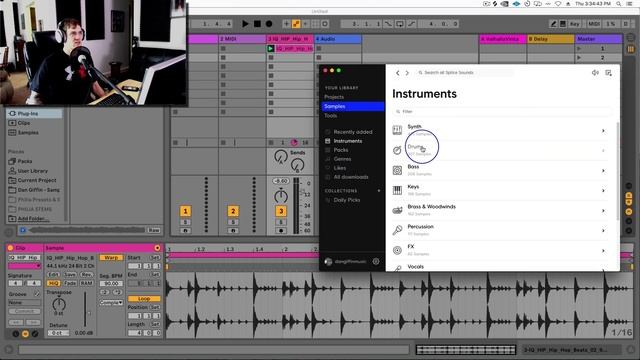Open the Instruments sidebar item in Splice
Viewport: 640px width, 360px height.
click(x=348, y=141)
